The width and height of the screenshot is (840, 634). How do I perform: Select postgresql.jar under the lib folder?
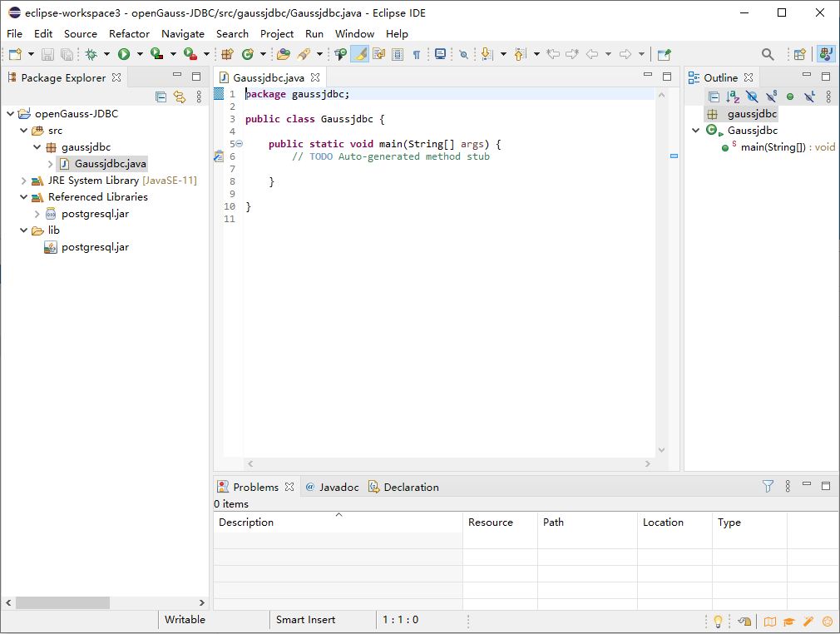point(94,247)
